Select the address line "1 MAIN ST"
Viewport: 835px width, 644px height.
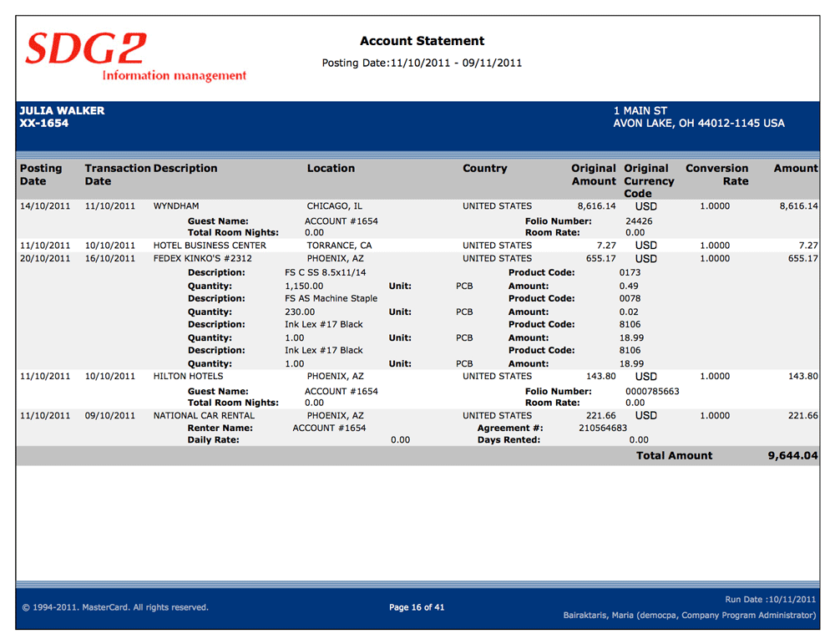[640, 111]
